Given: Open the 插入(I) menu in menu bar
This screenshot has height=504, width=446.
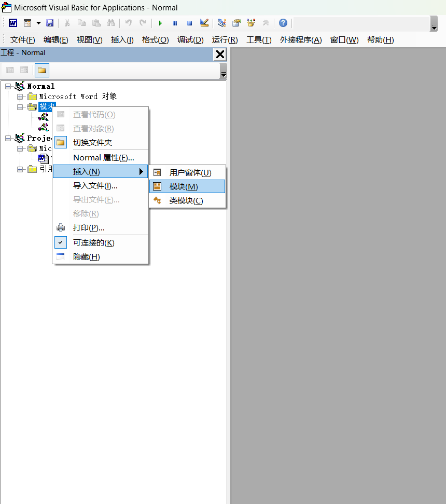Looking at the screenshot, I should coord(122,40).
